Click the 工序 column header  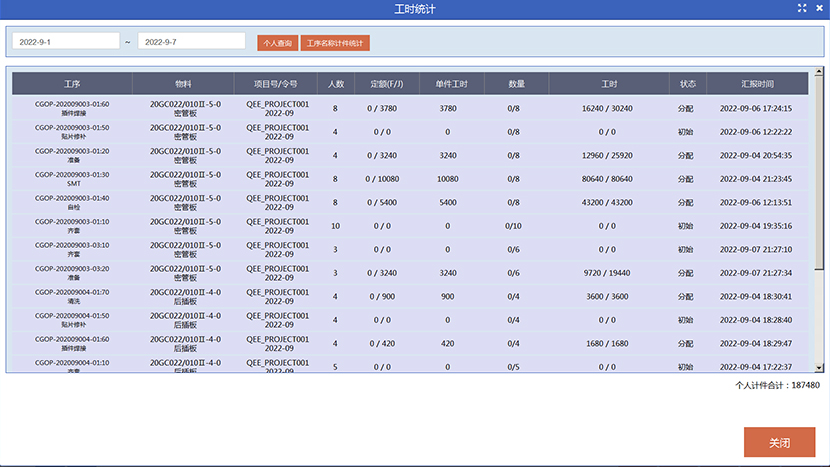tap(72, 84)
